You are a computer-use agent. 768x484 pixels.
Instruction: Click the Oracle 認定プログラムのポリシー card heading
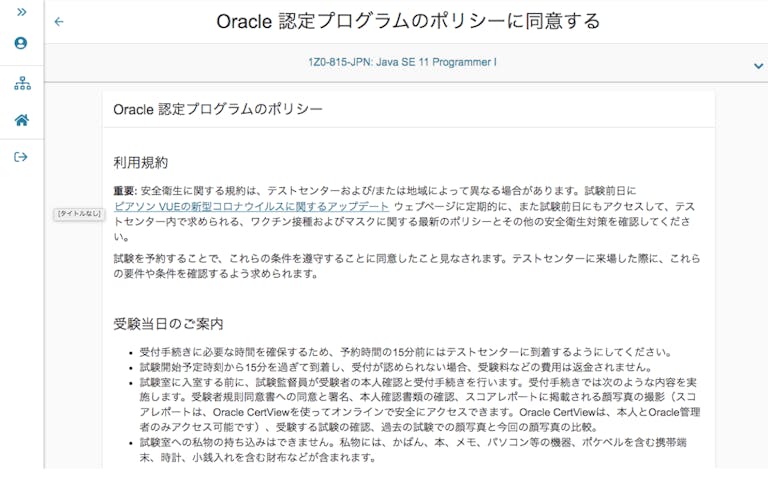pos(217,109)
